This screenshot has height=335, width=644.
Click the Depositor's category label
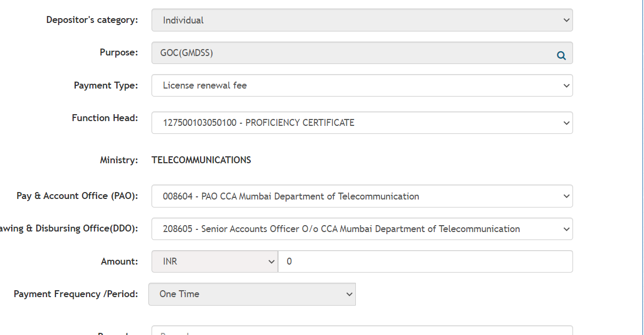[92, 20]
